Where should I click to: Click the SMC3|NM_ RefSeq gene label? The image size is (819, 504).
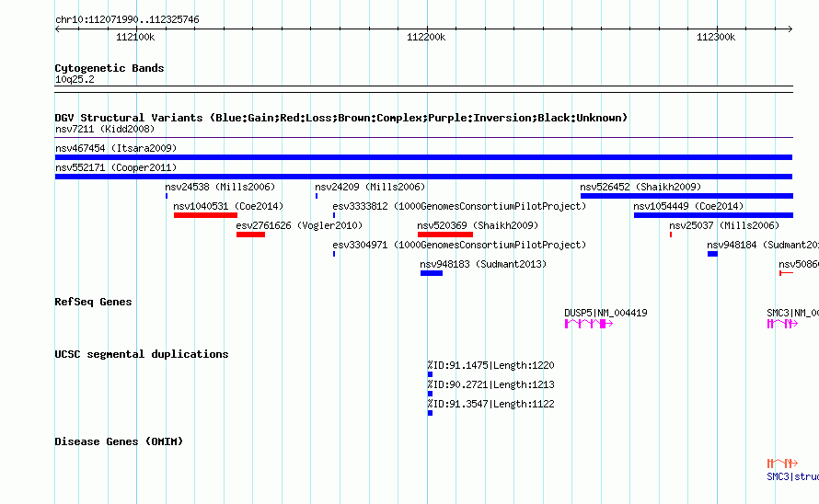(793, 313)
